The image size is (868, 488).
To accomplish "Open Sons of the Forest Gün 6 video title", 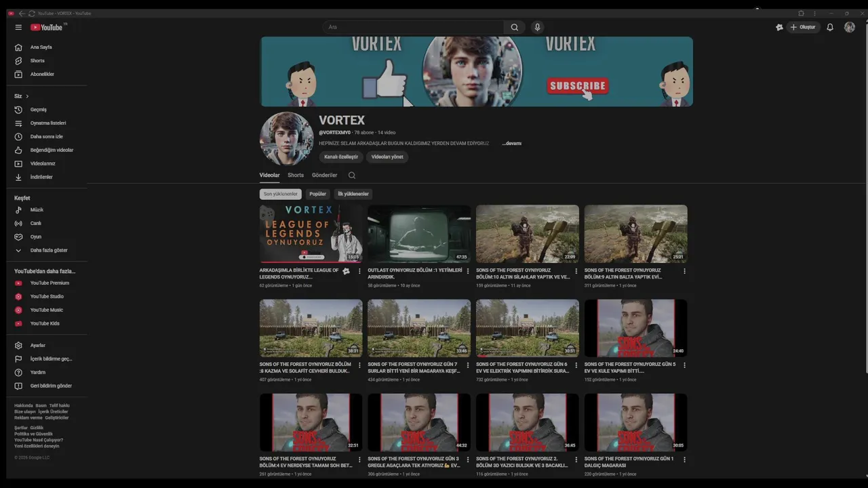I will 522,368.
